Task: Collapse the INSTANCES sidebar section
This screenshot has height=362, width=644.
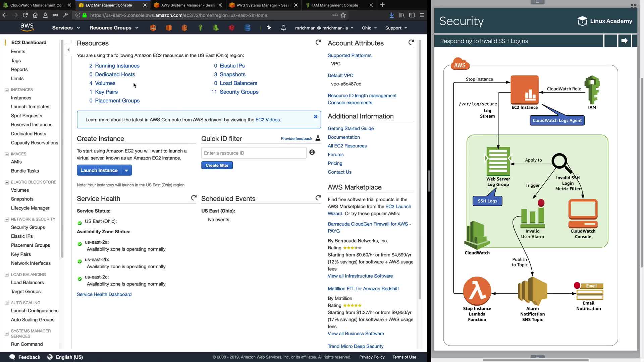Action: (x=6, y=90)
